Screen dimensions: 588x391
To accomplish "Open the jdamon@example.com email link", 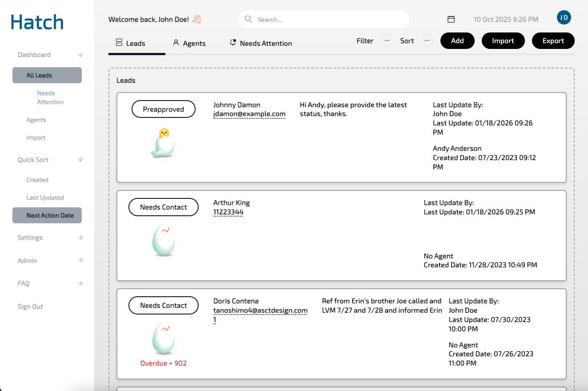I will click(249, 114).
